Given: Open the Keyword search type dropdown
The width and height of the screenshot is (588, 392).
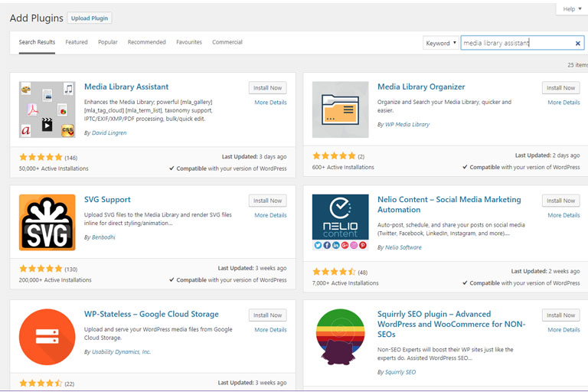Looking at the screenshot, I should tap(441, 43).
